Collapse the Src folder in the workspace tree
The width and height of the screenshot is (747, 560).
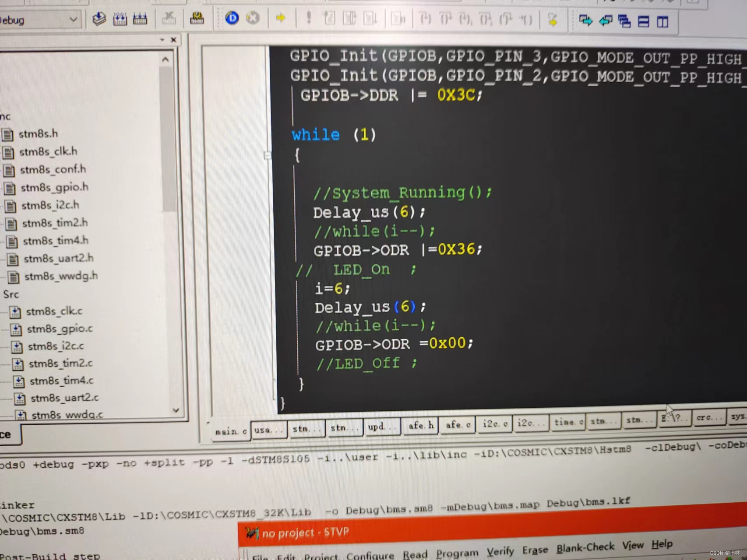click(11, 294)
